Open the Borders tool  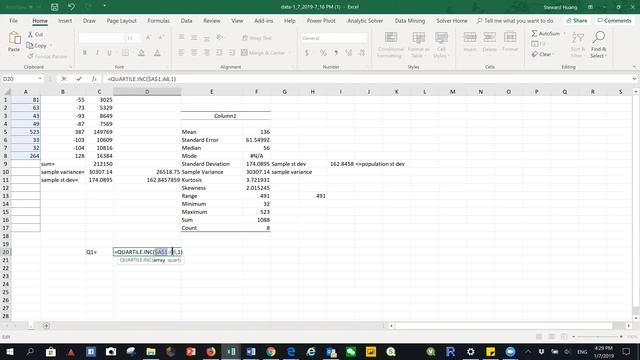(x=126, y=53)
